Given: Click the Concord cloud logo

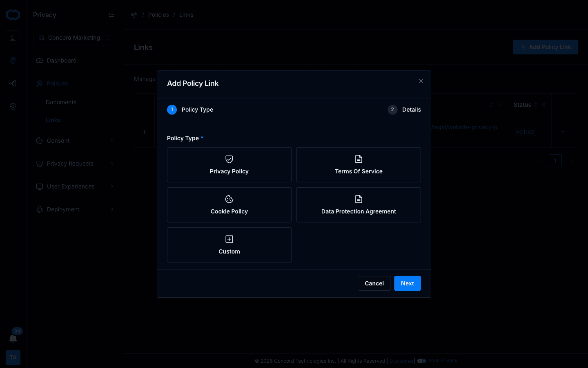Looking at the screenshot, I should pos(13,14).
